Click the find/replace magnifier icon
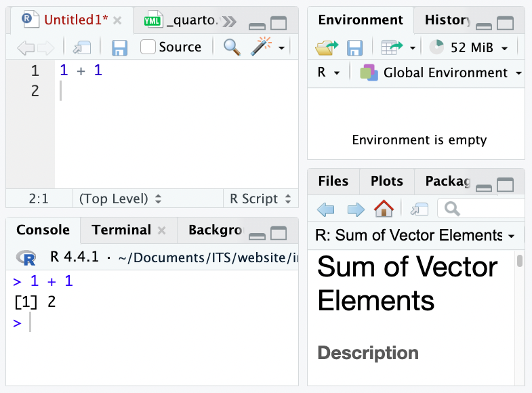The image size is (532, 393). tap(232, 47)
